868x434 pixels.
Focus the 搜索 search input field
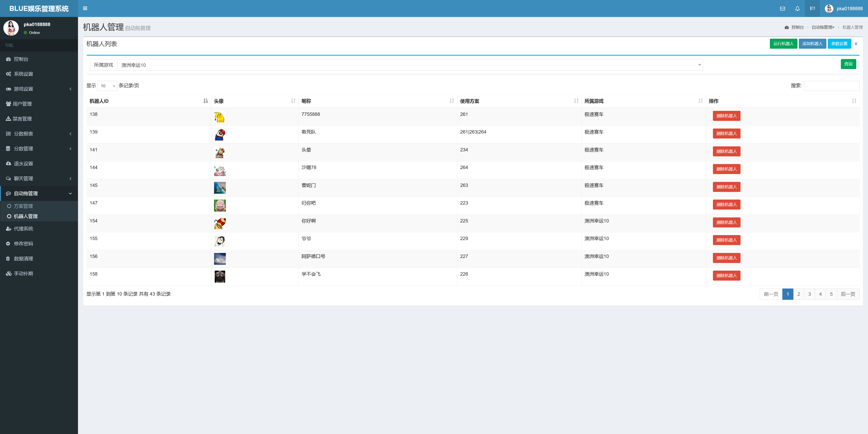(x=831, y=86)
